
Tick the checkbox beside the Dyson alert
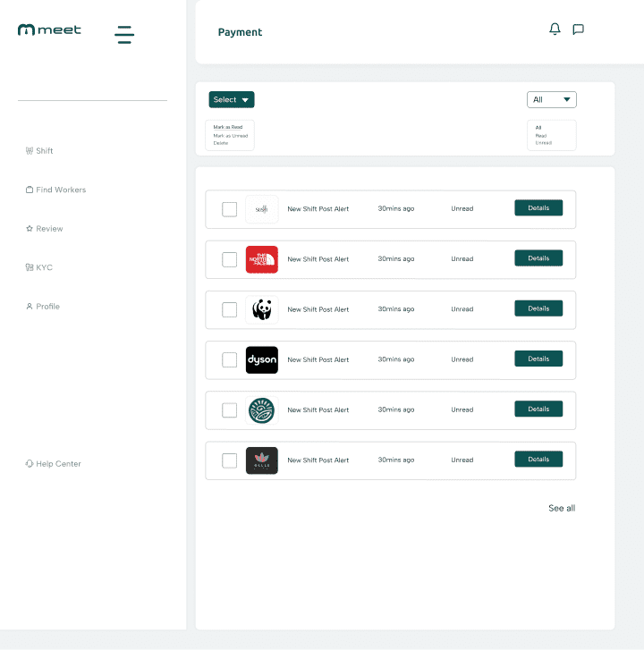tap(230, 359)
